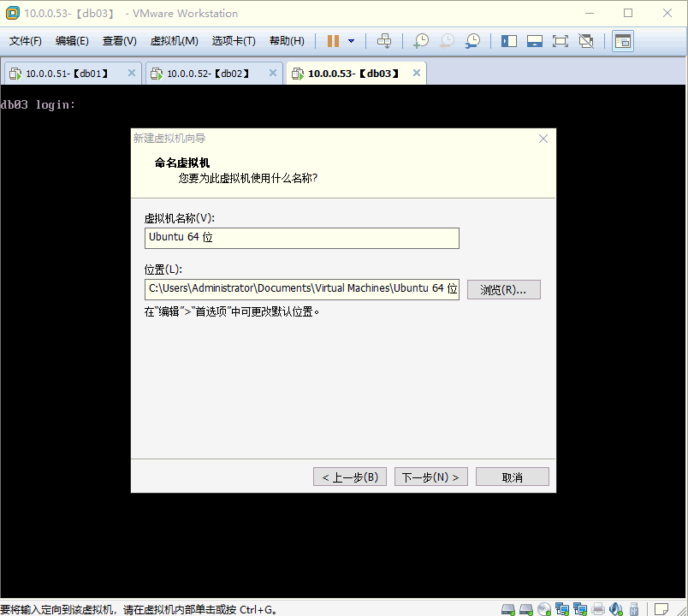Enter Unity mode
The width and height of the screenshot is (688, 616).
(585, 40)
